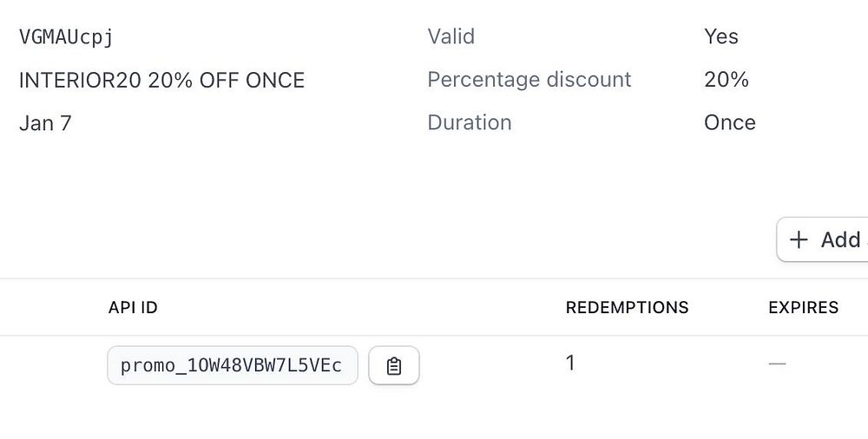The width and height of the screenshot is (868, 439).
Task: Sort by the REDEMPTIONS column header
Action: tap(627, 308)
